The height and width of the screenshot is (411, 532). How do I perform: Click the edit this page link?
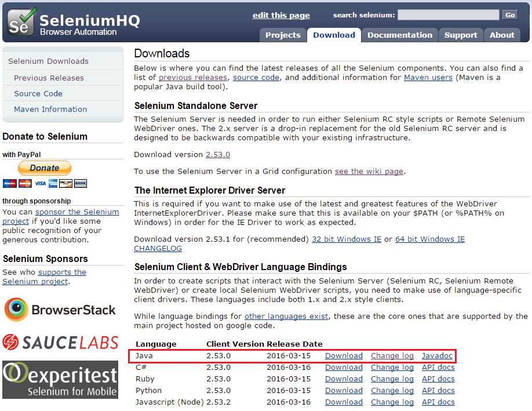click(x=281, y=15)
